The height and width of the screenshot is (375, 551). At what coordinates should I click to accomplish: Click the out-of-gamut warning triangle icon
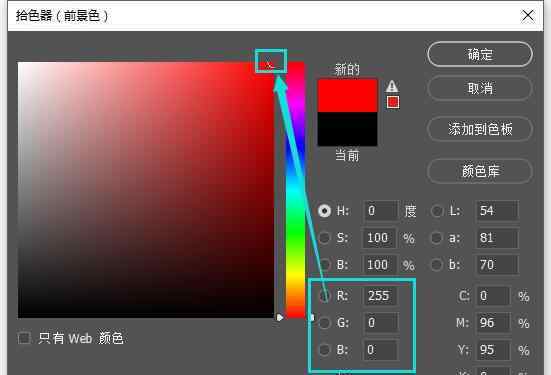click(x=392, y=86)
